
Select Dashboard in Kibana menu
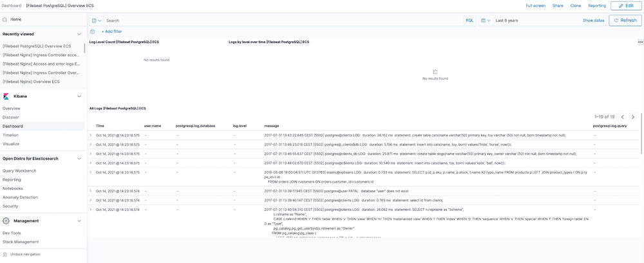[13, 127]
